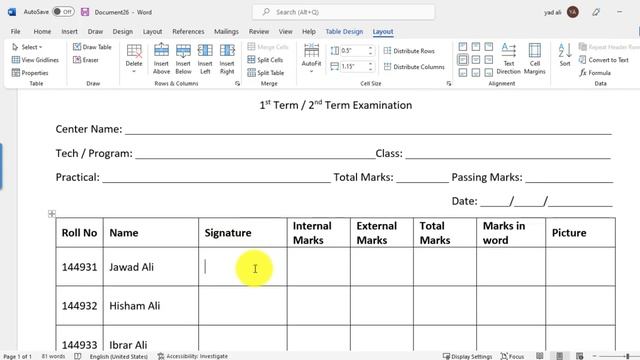Open the Cell Size dialog launcher
Screen dimensions: 640x360
449,83
